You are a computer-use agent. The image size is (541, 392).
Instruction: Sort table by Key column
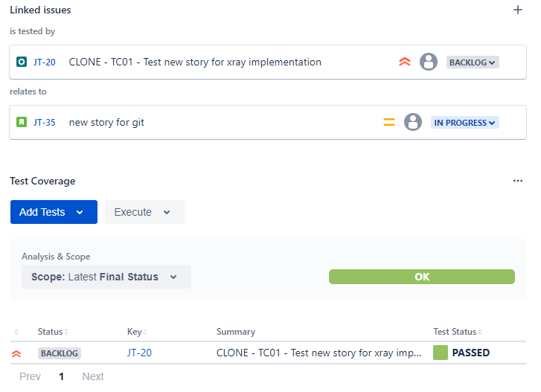click(137, 332)
